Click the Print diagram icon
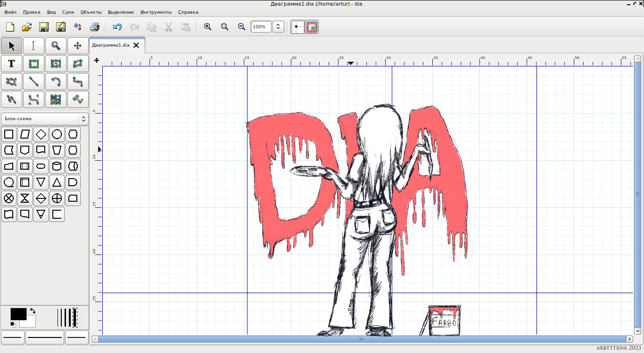 click(95, 27)
